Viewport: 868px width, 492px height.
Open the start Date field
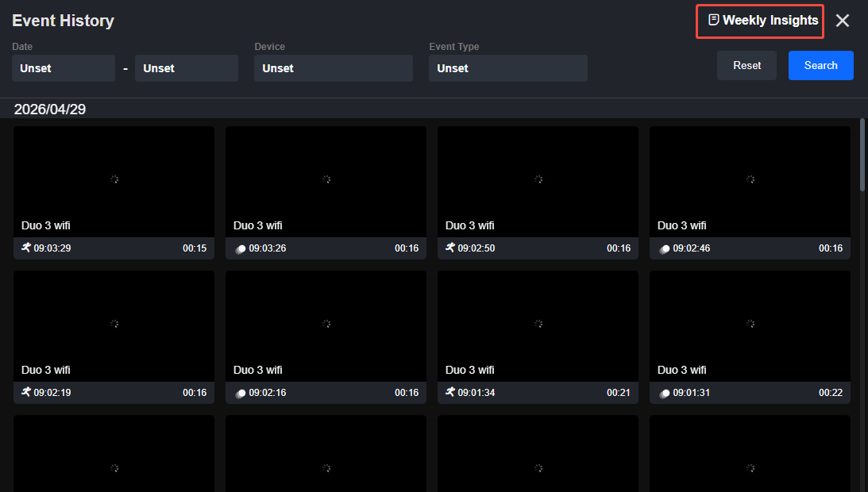point(64,68)
